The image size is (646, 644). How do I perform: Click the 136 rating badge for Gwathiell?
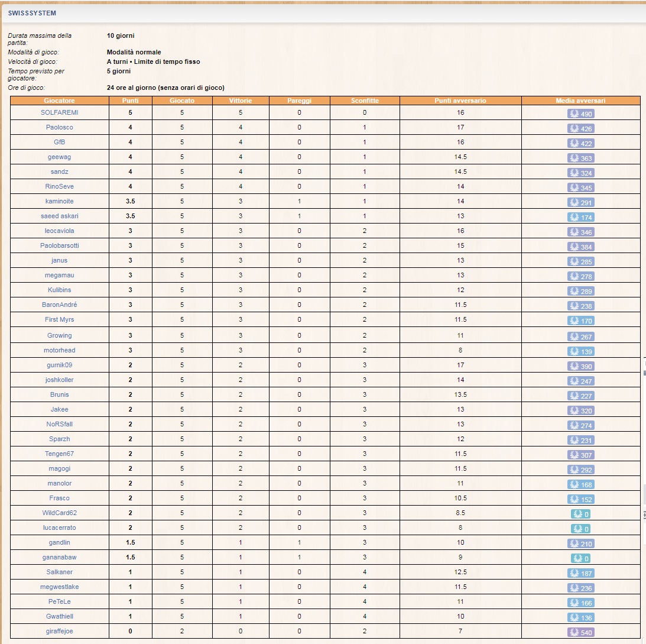tap(580, 618)
